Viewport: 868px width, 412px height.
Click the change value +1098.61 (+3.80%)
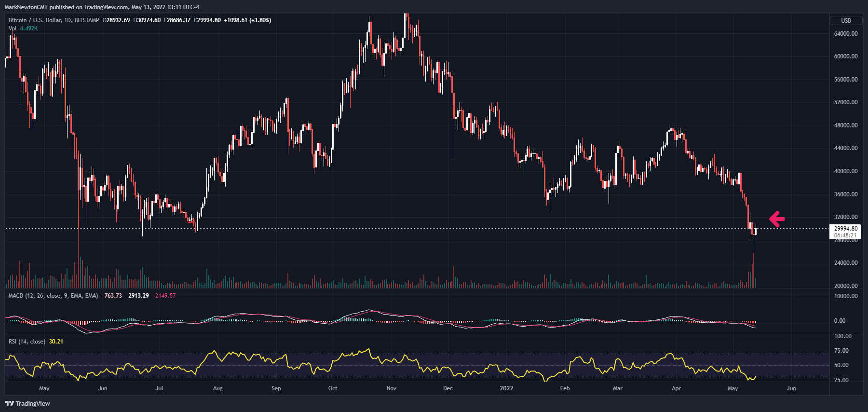(247, 20)
